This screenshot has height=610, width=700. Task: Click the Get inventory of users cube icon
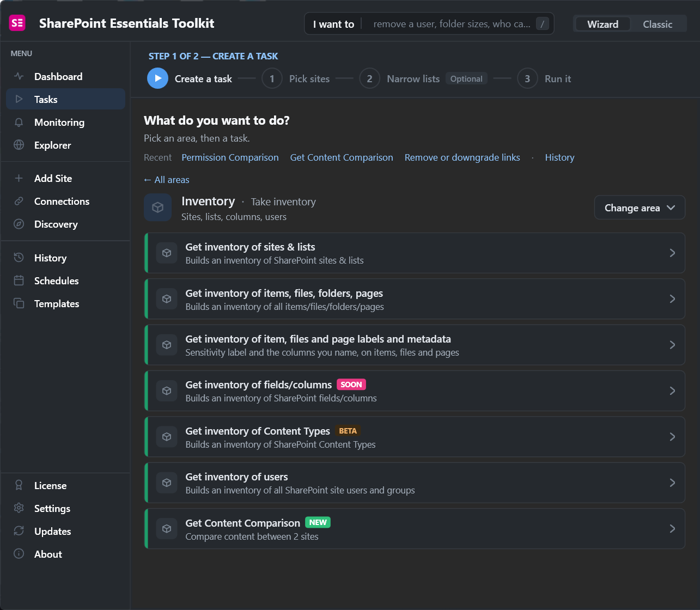click(167, 483)
